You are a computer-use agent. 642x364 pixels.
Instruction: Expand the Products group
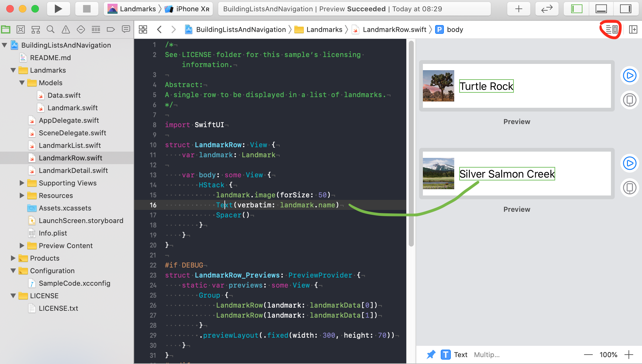13,258
